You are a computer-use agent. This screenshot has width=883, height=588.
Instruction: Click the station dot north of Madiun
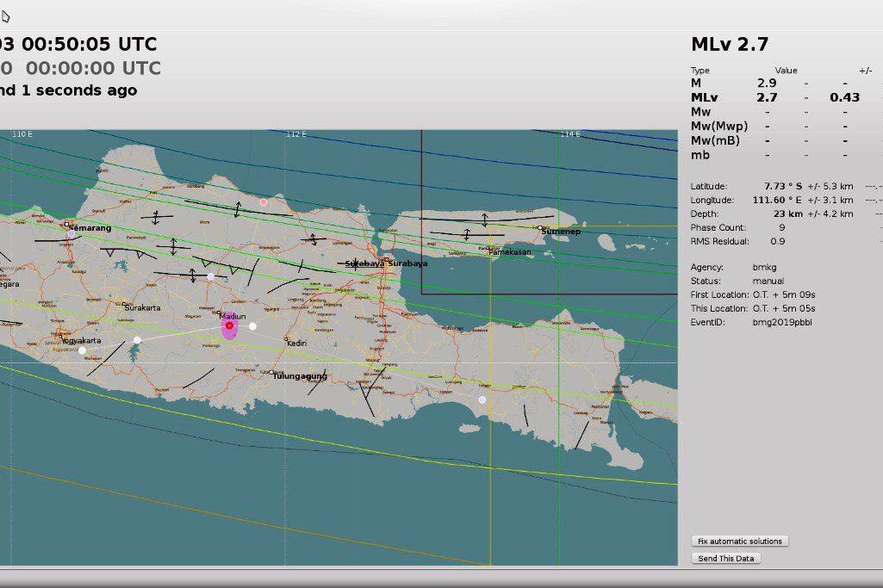tap(210, 276)
